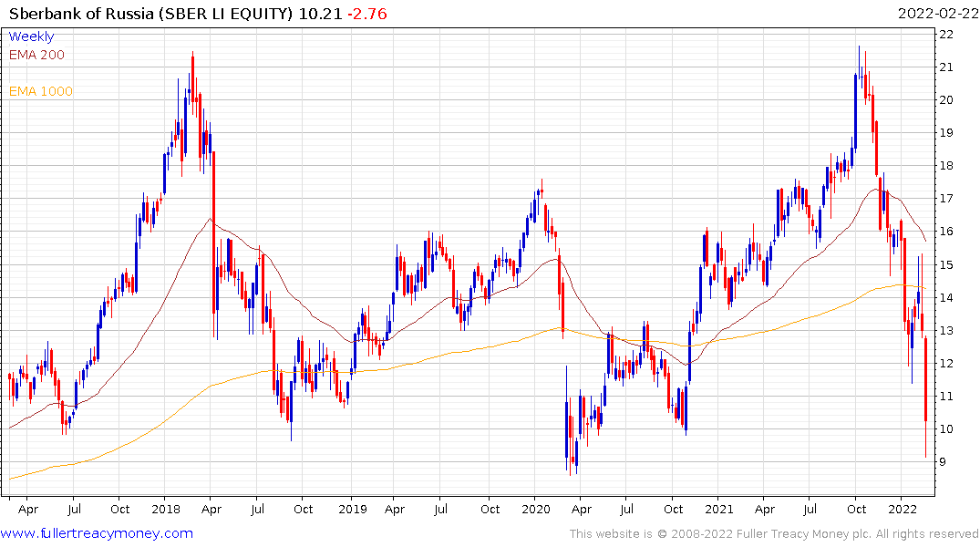Viewport: 980px width, 547px height.
Task: Click the 2018 label on the time axis
Action: pos(166,509)
